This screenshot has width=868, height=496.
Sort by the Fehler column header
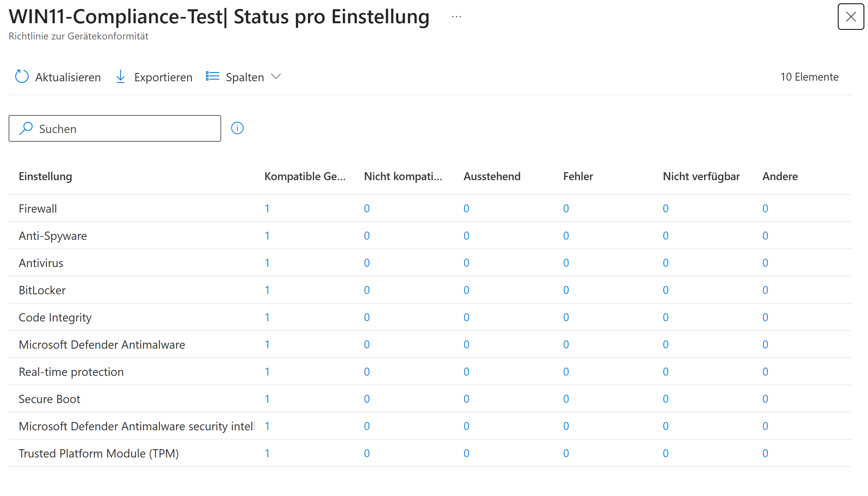pos(578,176)
